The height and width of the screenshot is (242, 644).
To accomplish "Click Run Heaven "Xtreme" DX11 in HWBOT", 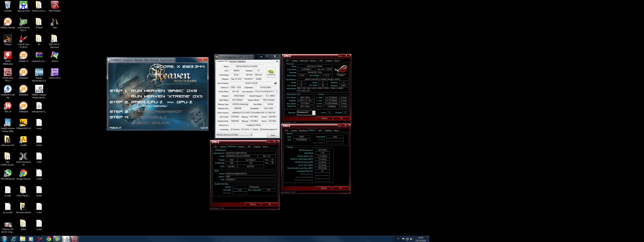I will [x=166, y=96].
